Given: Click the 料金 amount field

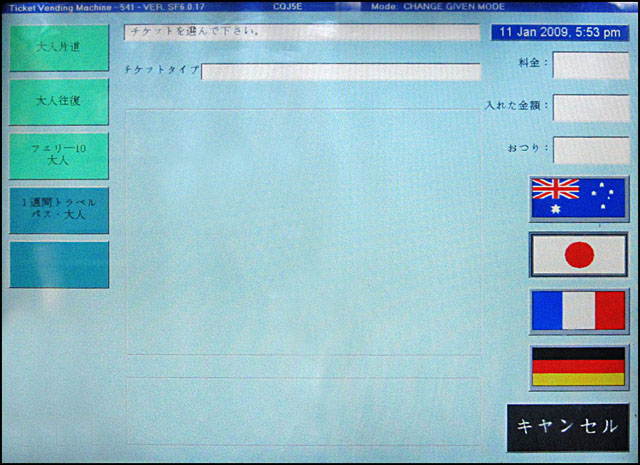Looking at the screenshot, I should click(591, 66).
